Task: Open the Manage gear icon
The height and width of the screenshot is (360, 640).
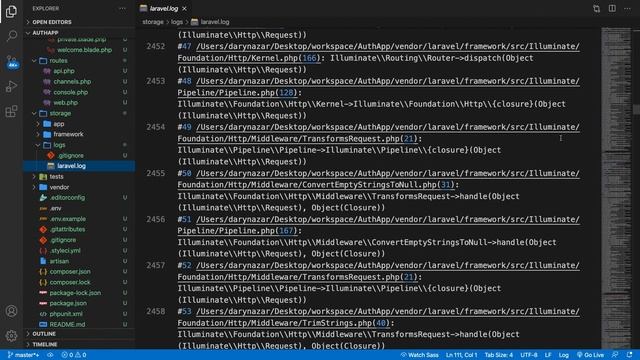Action: click(x=11, y=336)
